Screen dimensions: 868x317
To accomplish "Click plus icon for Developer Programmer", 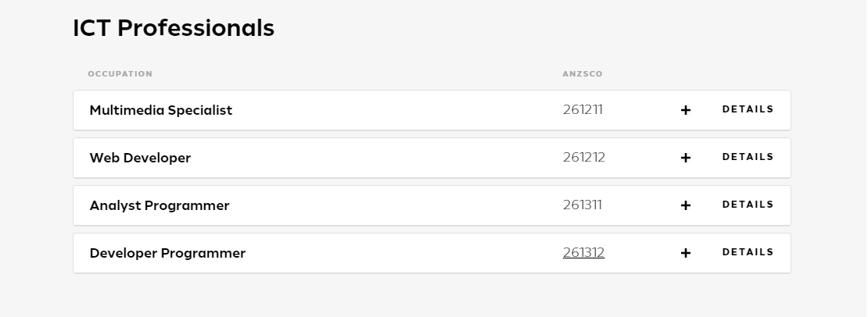I will point(685,253).
